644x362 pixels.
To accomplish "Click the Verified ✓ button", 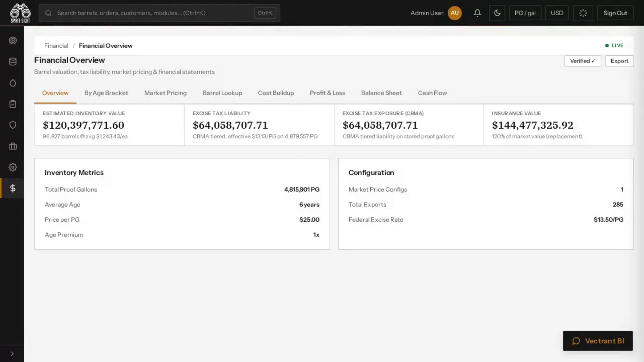I will point(583,61).
